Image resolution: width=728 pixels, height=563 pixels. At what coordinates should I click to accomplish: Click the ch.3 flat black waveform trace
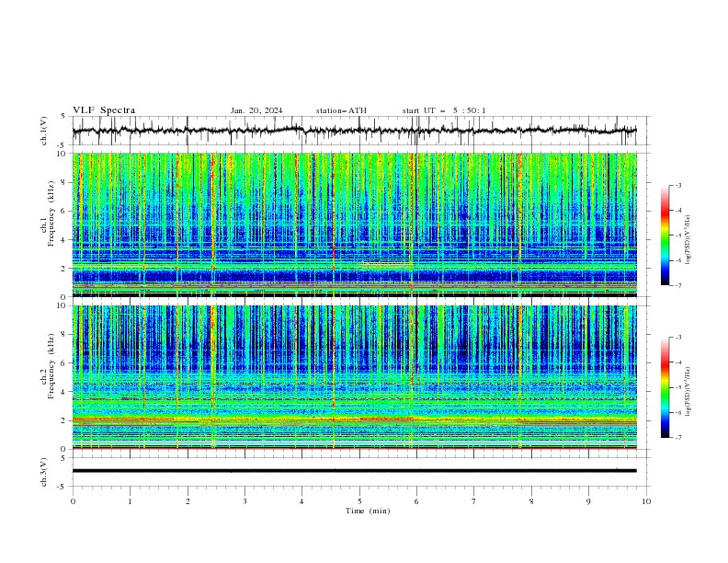(354, 471)
